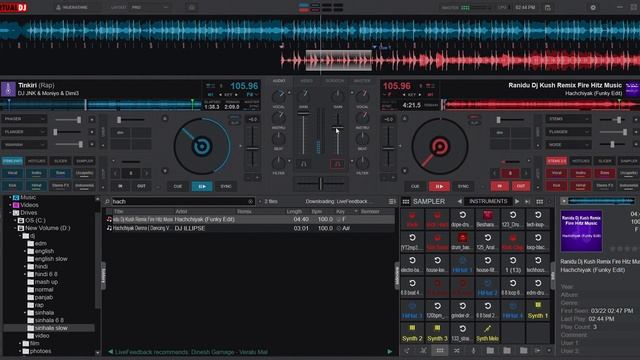The image size is (640, 360).
Task: Toggle the left deck Vocal stem pad
Action: click(12, 173)
